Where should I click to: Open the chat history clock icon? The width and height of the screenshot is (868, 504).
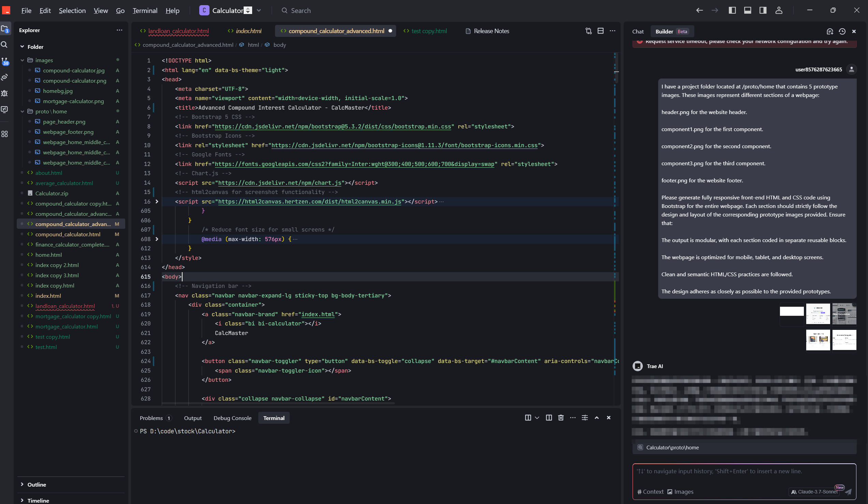(842, 31)
